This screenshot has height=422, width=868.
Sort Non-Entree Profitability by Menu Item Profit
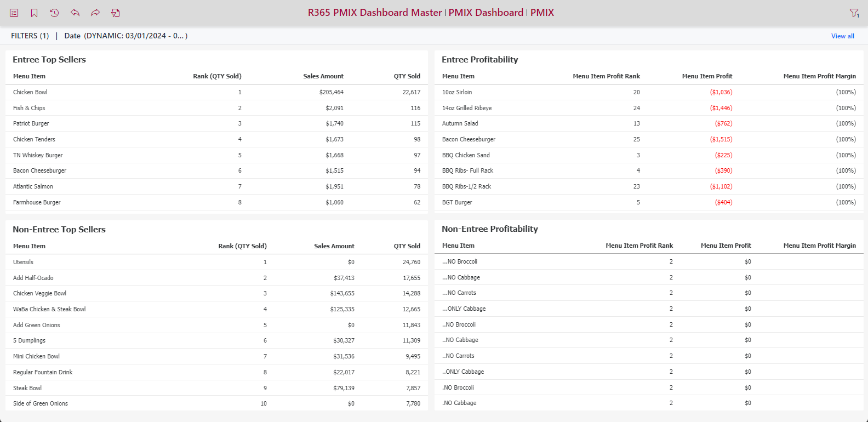click(x=726, y=246)
